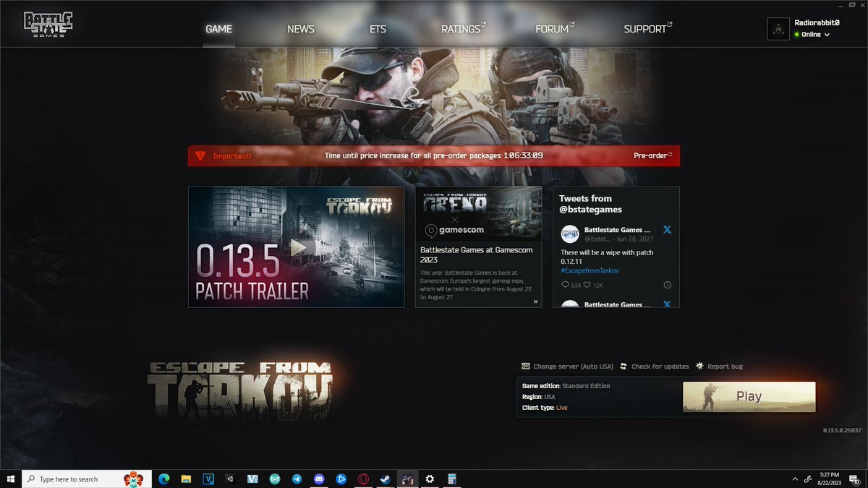Click the Check for updates refresh icon
Image resolution: width=868 pixels, height=488 pixels.
pos(624,367)
